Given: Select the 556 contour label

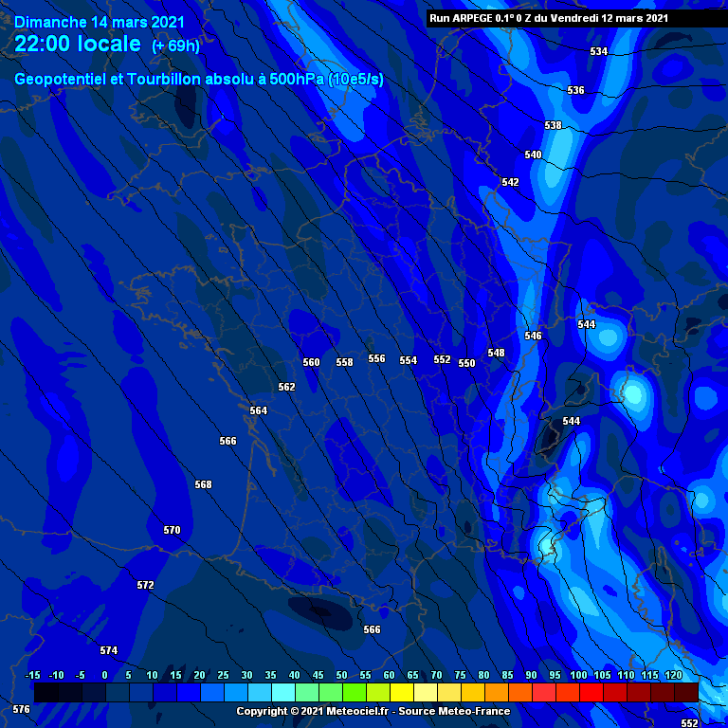Looking at the screenshot, I should click(376, 358).
